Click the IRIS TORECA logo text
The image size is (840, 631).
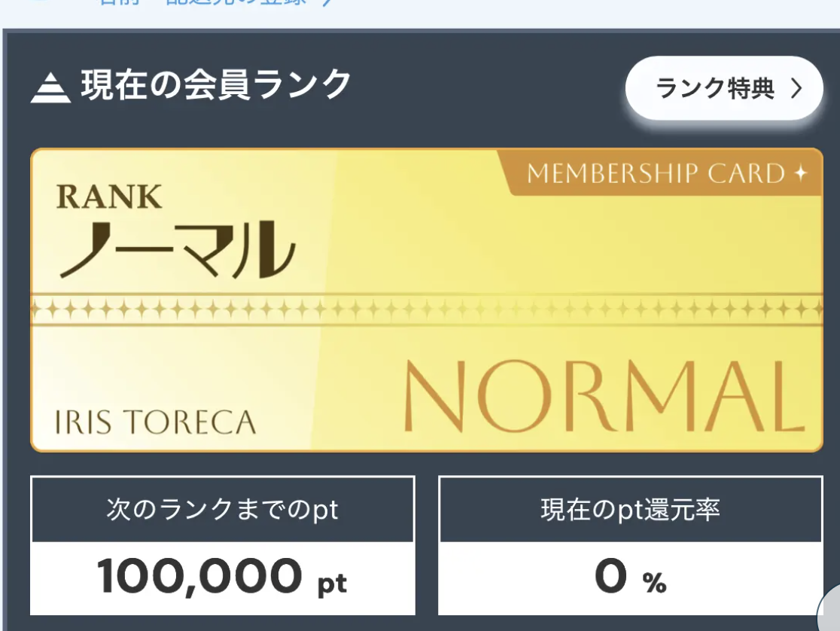155,422
